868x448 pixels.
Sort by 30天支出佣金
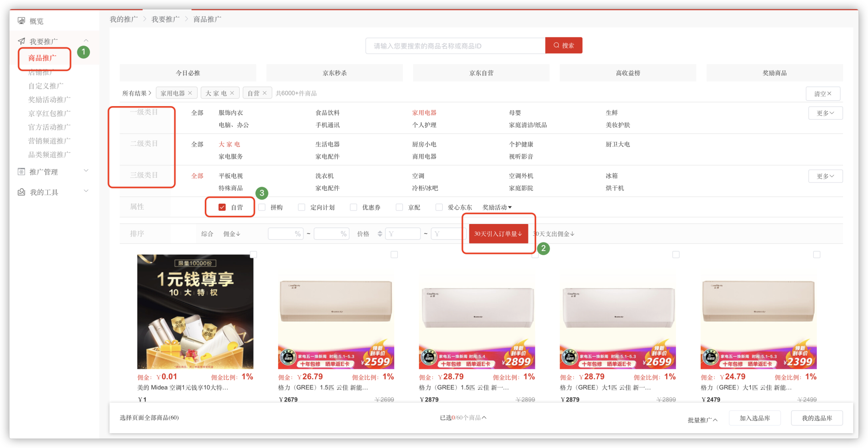[554, 234]
